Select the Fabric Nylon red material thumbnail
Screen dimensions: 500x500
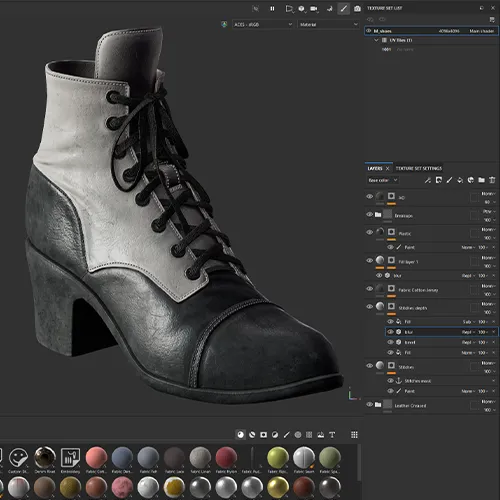click(x=226, y=457)
